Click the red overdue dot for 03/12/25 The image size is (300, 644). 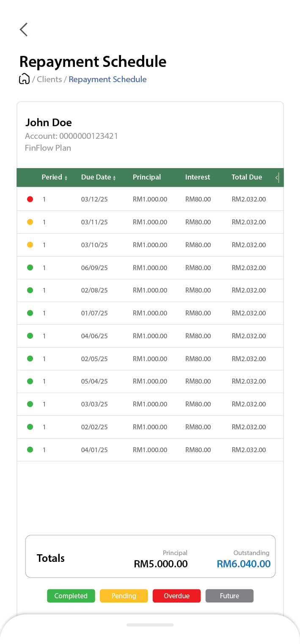tap(30, 199)
